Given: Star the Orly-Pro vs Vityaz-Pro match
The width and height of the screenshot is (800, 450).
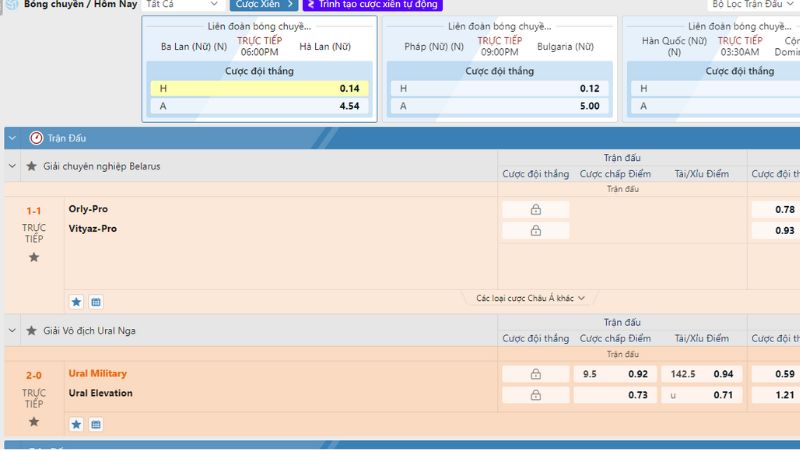Looking at the screenshot, I should click(34, 257).
